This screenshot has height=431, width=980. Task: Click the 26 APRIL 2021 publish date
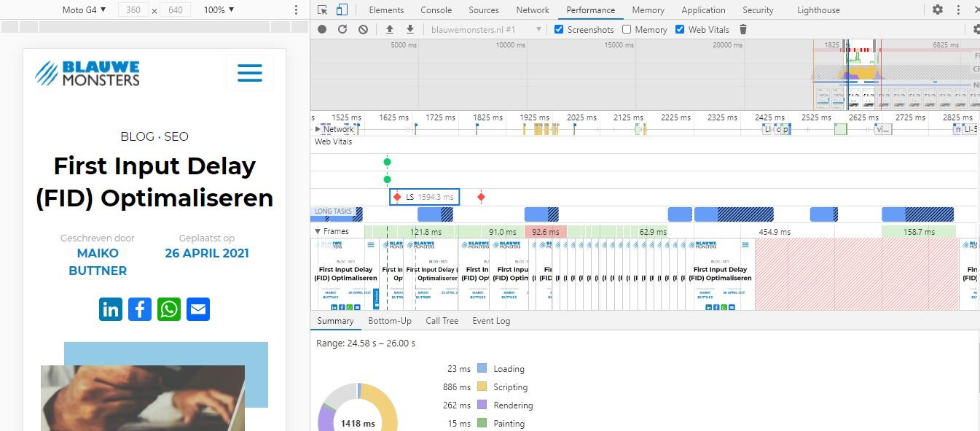tap(207, 253)
